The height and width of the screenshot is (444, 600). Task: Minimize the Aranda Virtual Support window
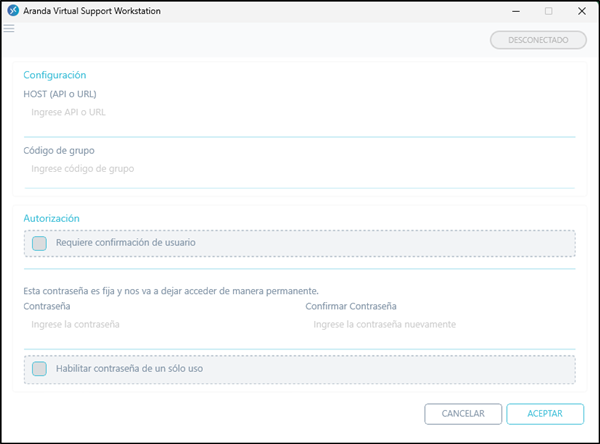pos(516,11)
